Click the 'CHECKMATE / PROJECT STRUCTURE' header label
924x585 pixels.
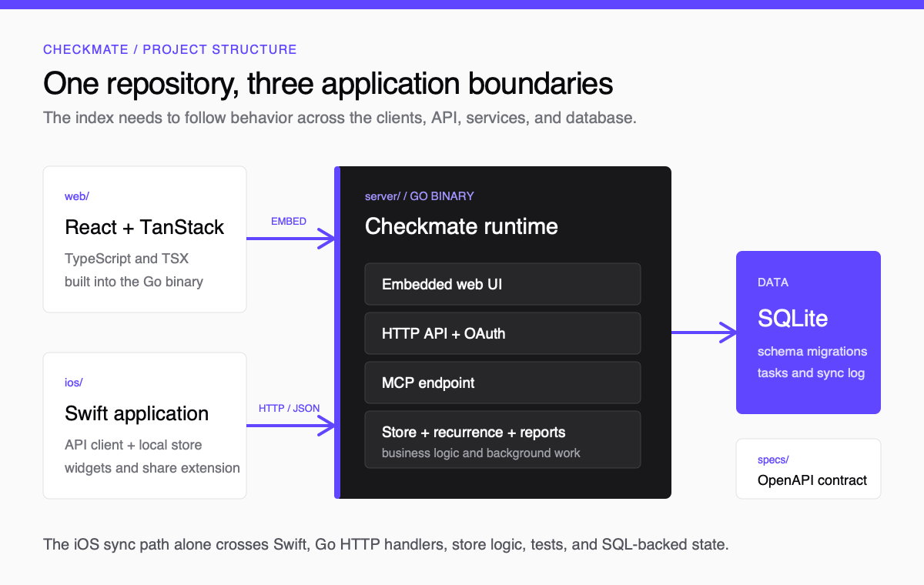169,49
